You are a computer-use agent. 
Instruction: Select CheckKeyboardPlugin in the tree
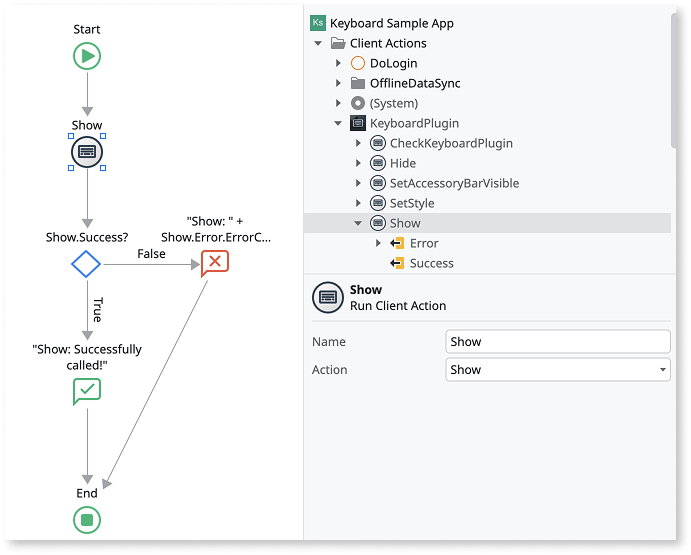(x=451, y=143)
